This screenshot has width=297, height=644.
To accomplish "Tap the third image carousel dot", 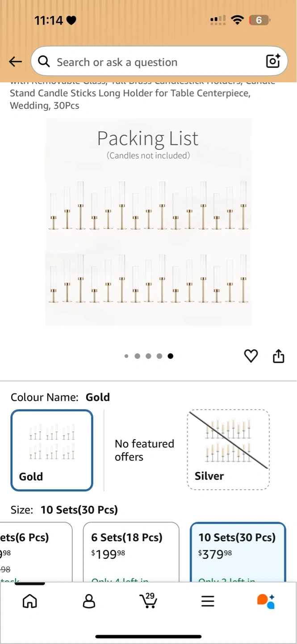I will 148,356.
